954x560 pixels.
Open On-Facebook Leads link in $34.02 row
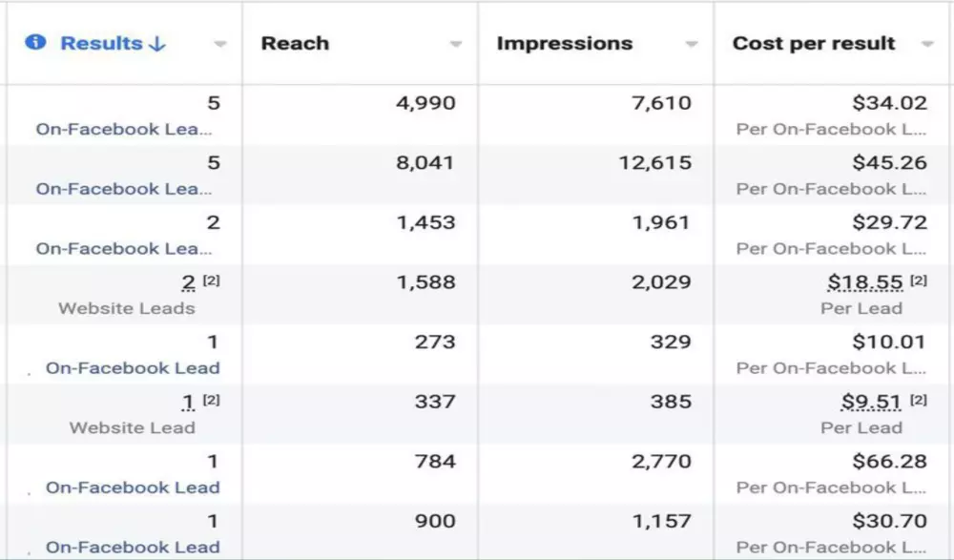[x=124, y=129]
